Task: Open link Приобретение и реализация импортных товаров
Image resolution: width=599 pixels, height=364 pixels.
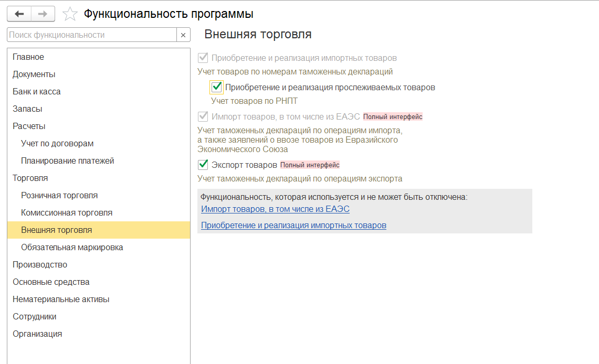Action: (293, 225)
